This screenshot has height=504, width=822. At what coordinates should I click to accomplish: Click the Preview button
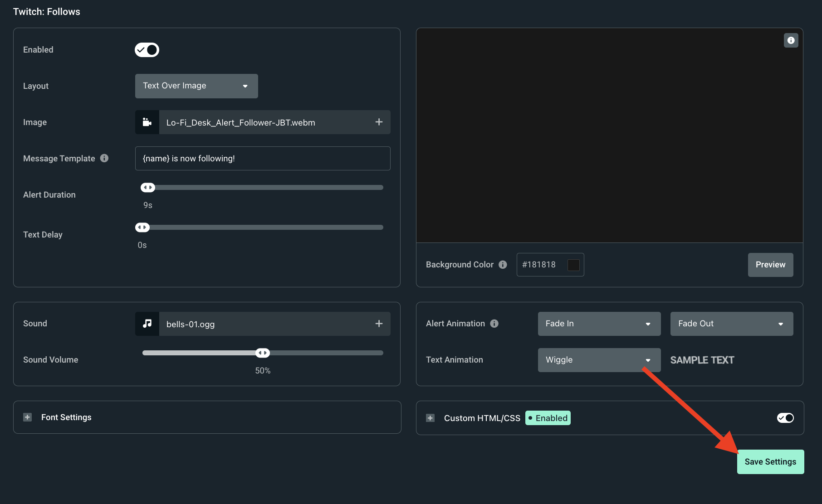click(770, 265)
